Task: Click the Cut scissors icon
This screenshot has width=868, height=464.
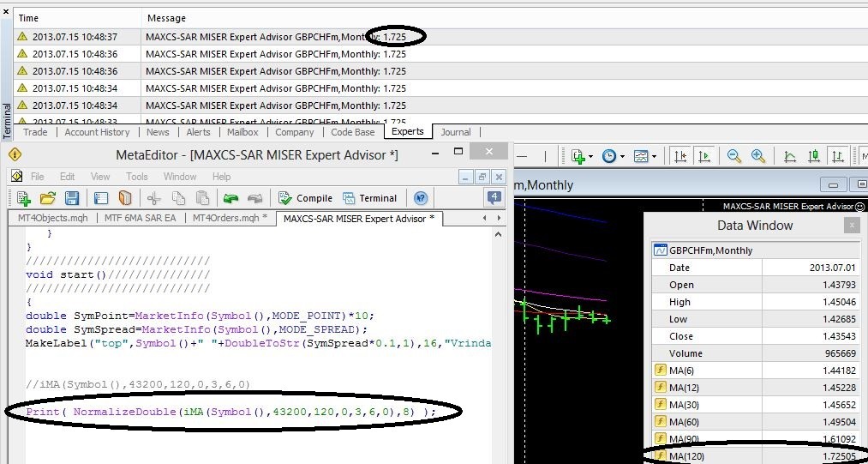Action: (x=154, y=198)
